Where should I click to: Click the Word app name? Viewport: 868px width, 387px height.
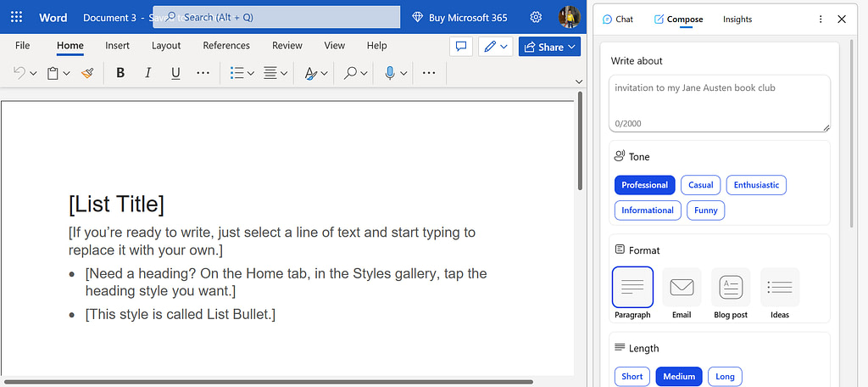pos(53,17)
